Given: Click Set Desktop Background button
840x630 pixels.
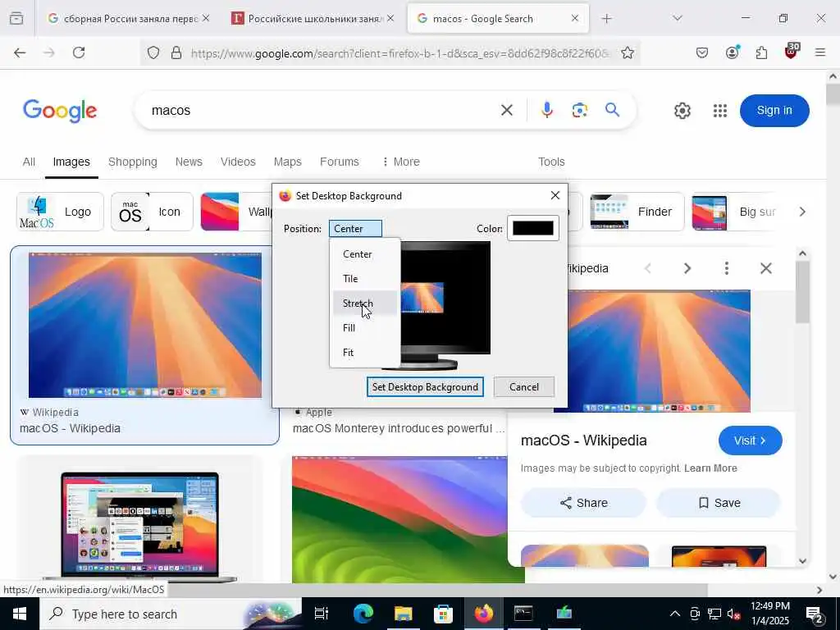Looking at the screenshot, I should [x=425, y=387].
